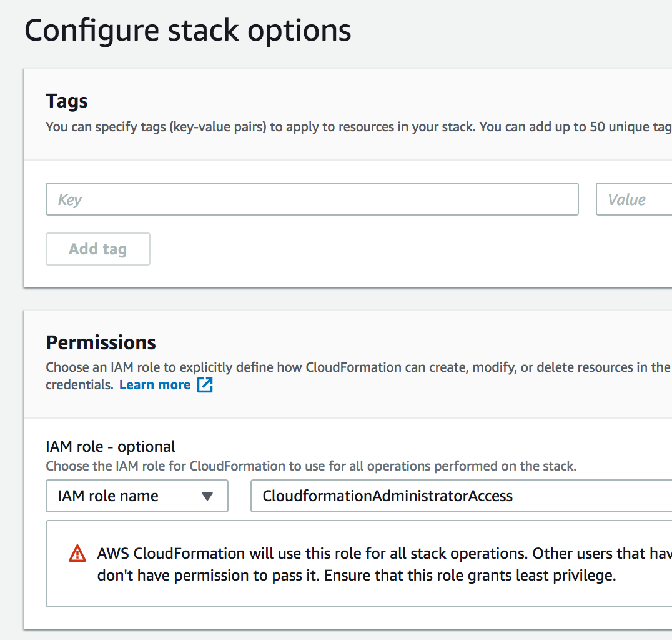672x640 pixels.
Task: Click empty space right of Add tag button
Action: click(x=375, y=249)
